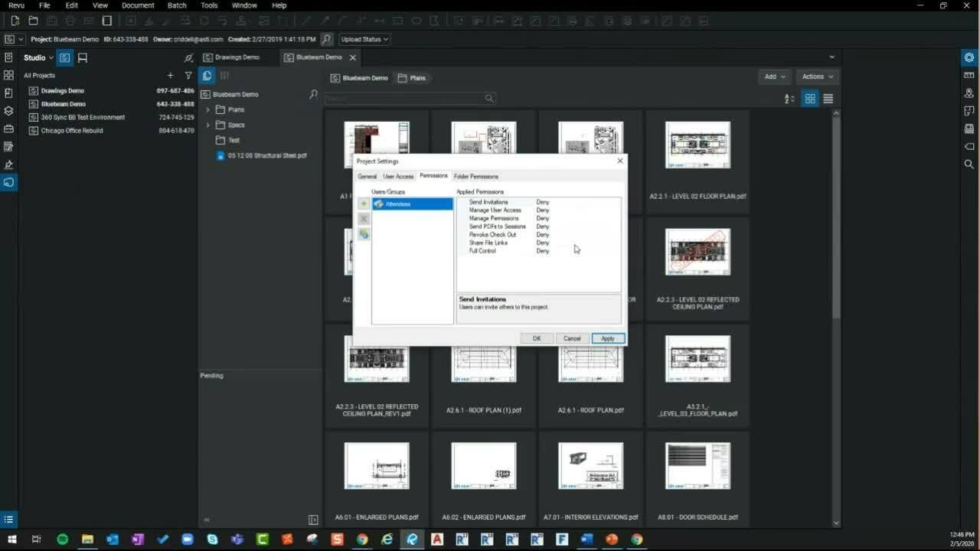
Task: Click Apply in Project Settings dialog
Action: tap(608, 338)
